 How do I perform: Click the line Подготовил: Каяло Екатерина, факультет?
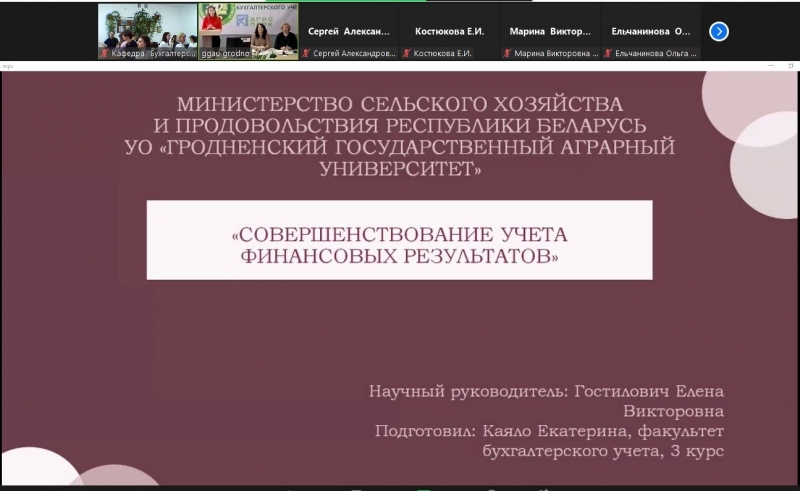tap(549, 431)
